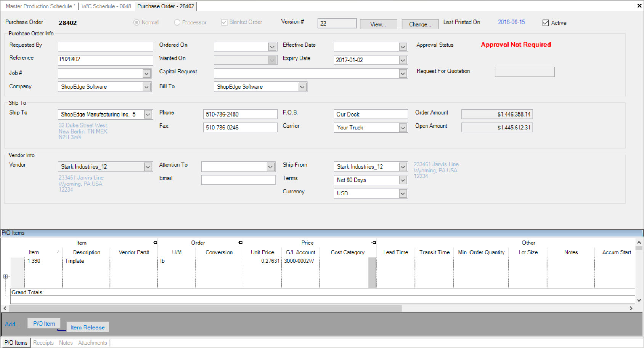Pin the Order column group
The height and width of the screenshot is (348, 644).
[240, 243]
